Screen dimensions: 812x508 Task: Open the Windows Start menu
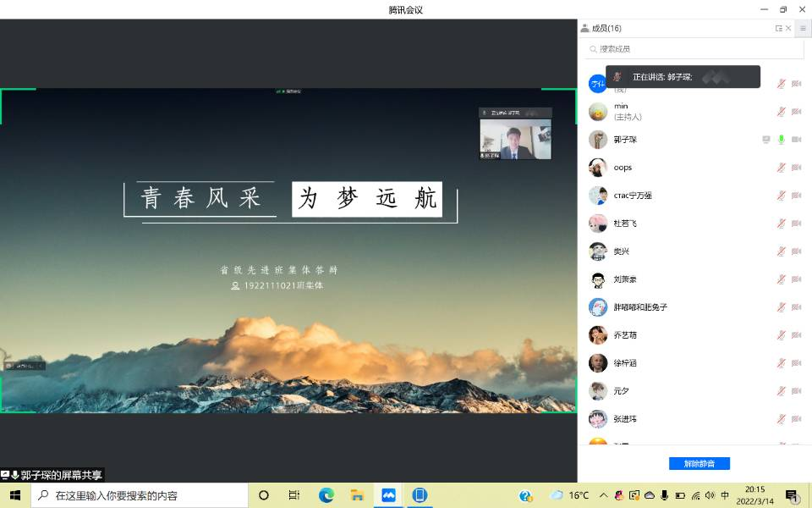[x=13, y=494]
